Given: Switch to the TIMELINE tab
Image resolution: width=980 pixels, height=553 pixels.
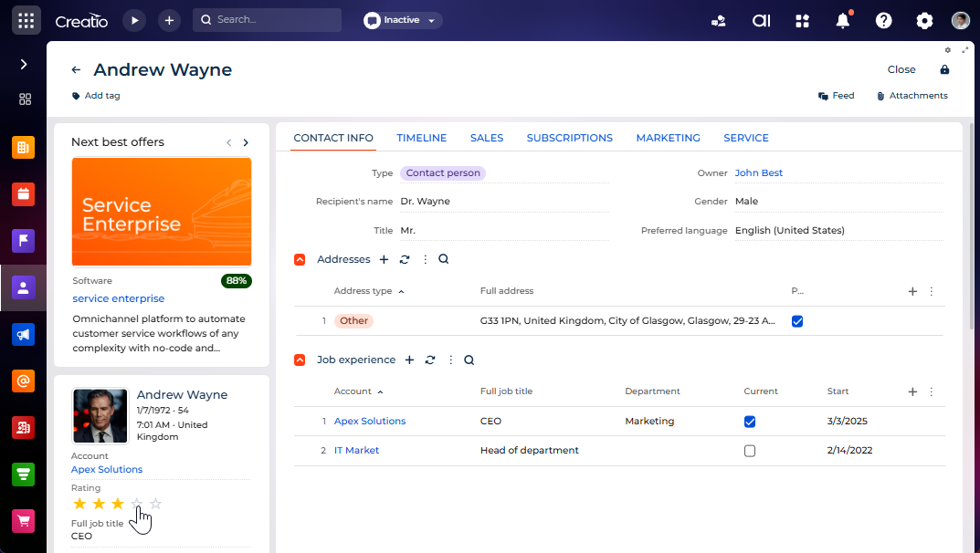Looking at the screenshot, I should pyautogui.click(x=421, y=138).
